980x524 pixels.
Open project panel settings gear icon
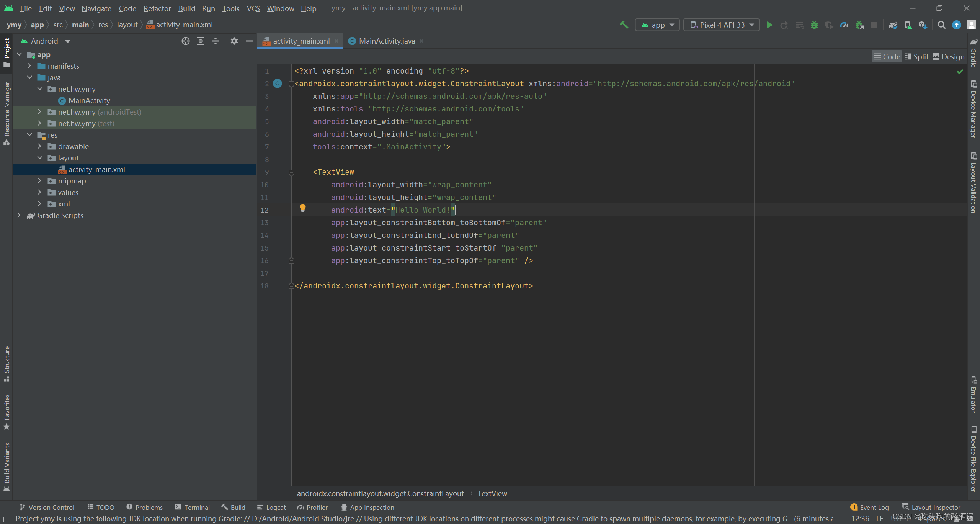pos(234,41)
